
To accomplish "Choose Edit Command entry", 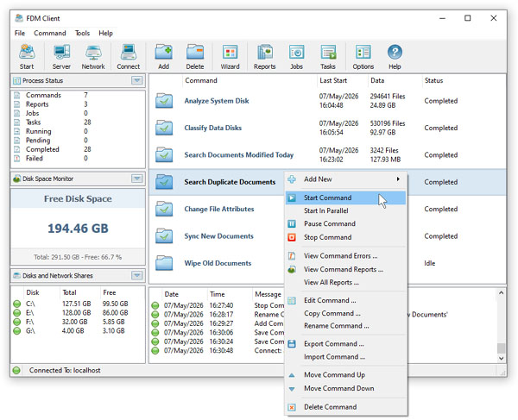I will [x=345, y=301].
